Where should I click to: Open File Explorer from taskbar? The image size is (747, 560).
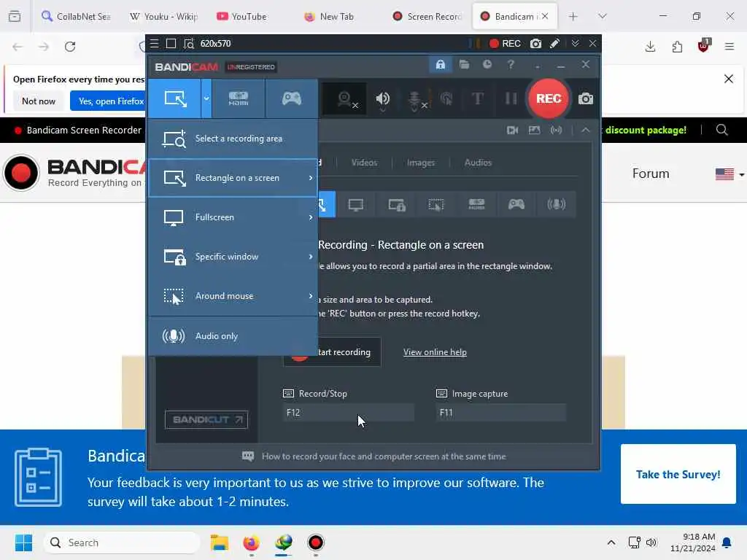coord(220,542)
